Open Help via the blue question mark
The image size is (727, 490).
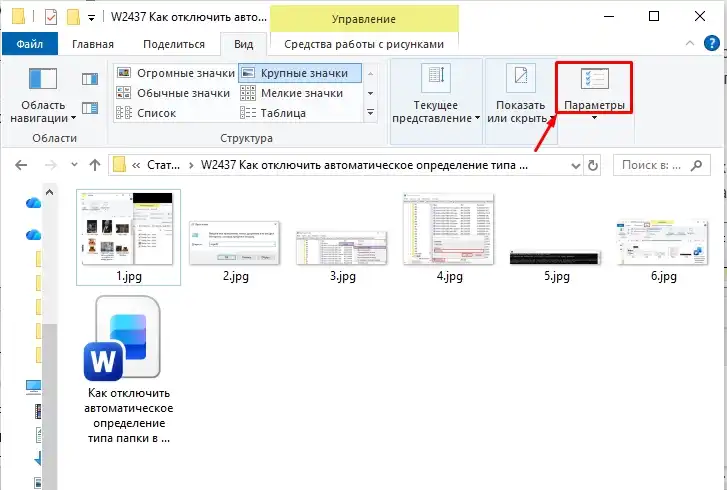[712, 43]
